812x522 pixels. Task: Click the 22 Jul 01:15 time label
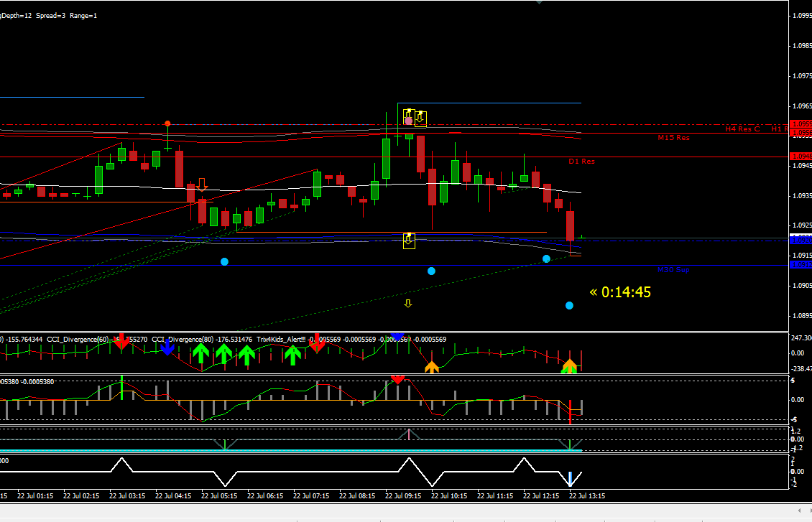(x=35, y=495)
